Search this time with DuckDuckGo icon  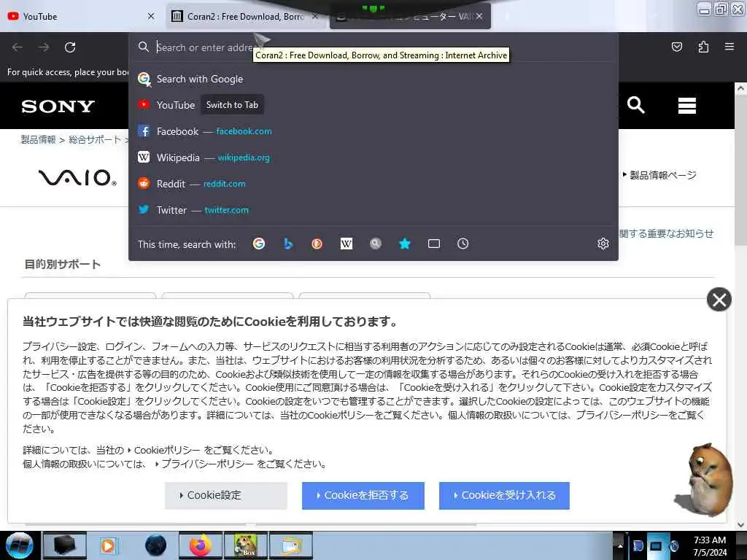[317, 244]
